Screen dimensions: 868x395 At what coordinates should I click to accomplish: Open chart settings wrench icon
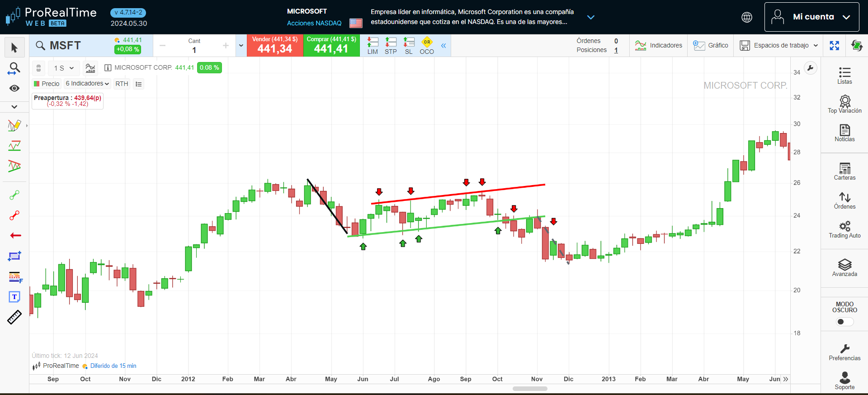pyautogui.click(x=810, y=68)
